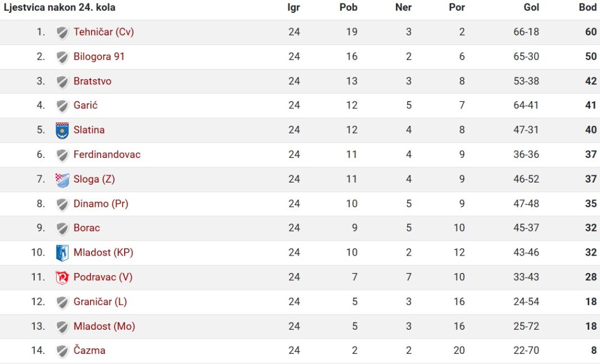
Task: Open the Tehničar (Cv) team link
Action: [104, 32]
